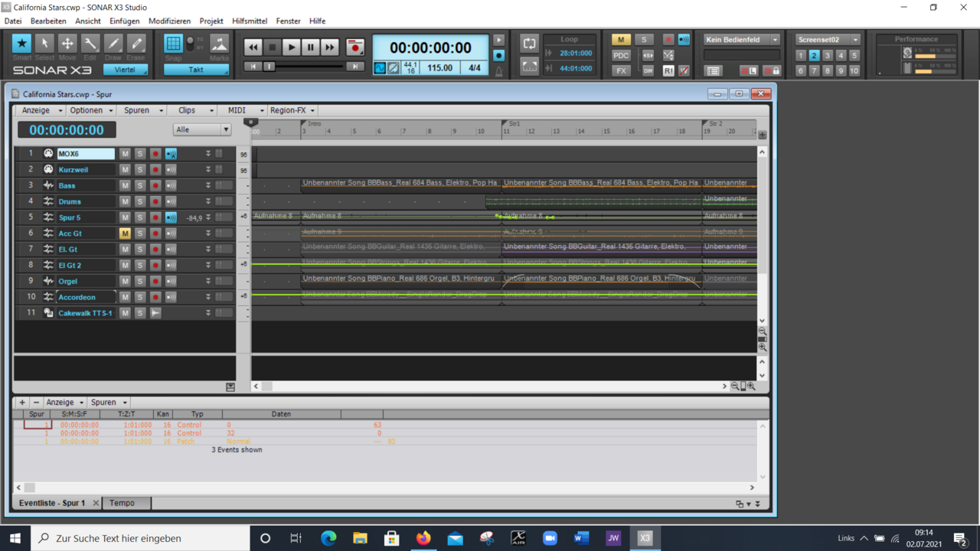
Task: Click the 4/4 meter display
Action: (475, 68)
